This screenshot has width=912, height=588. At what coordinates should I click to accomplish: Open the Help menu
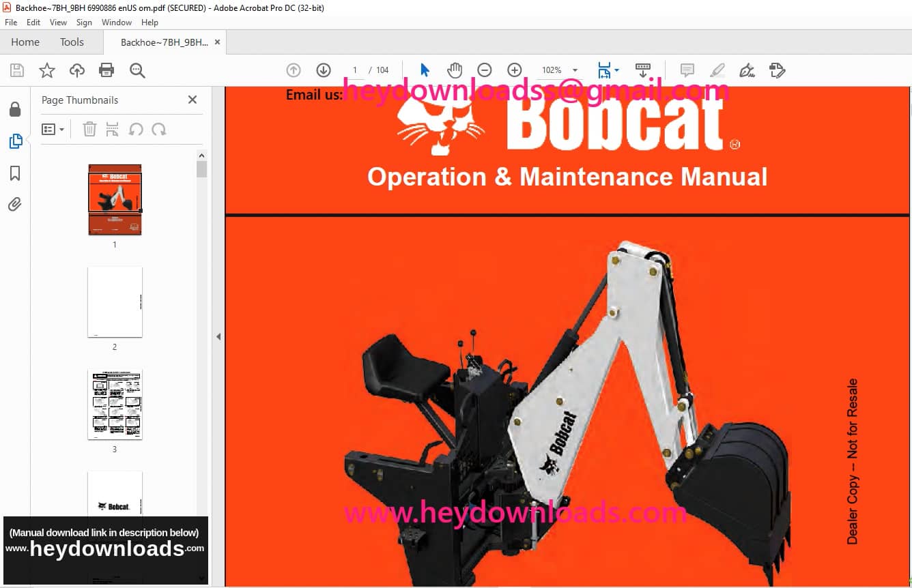click(149, 23)
